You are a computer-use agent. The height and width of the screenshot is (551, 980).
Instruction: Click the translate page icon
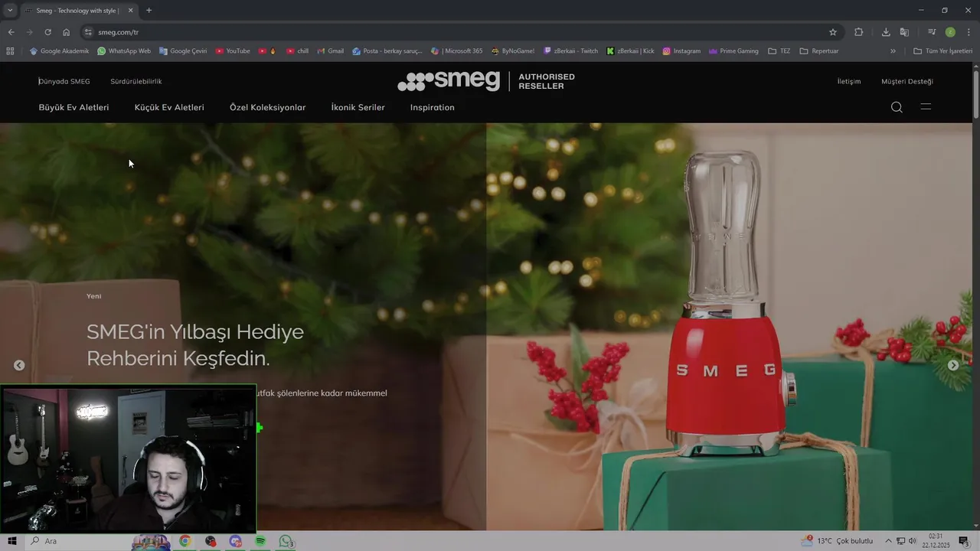pos(904,32)
